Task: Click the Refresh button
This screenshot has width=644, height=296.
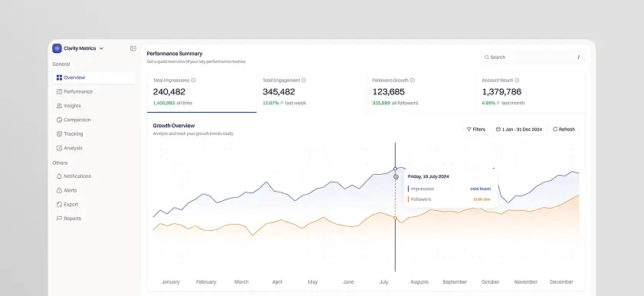Action: click(563, 130)
